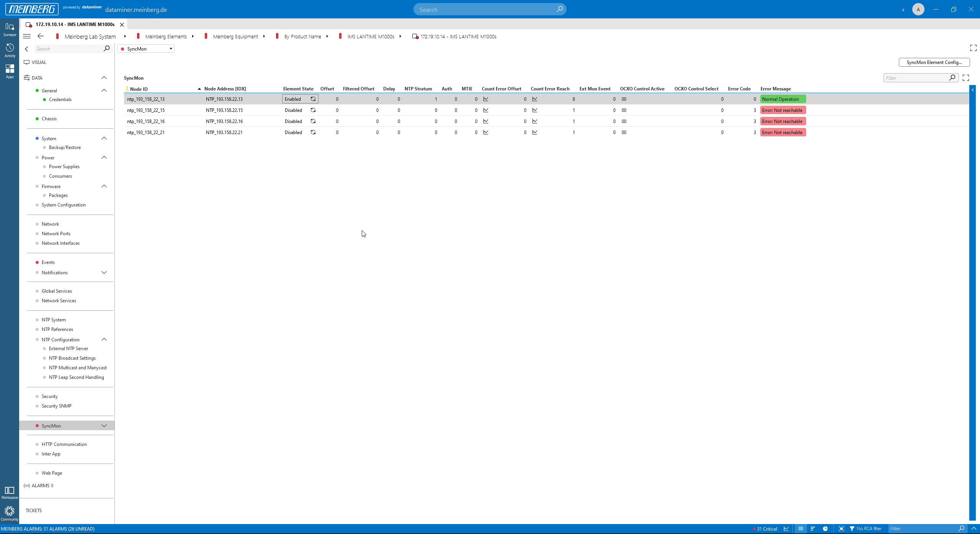
Task: Collapse the System tree node
Action: point(104,138)
